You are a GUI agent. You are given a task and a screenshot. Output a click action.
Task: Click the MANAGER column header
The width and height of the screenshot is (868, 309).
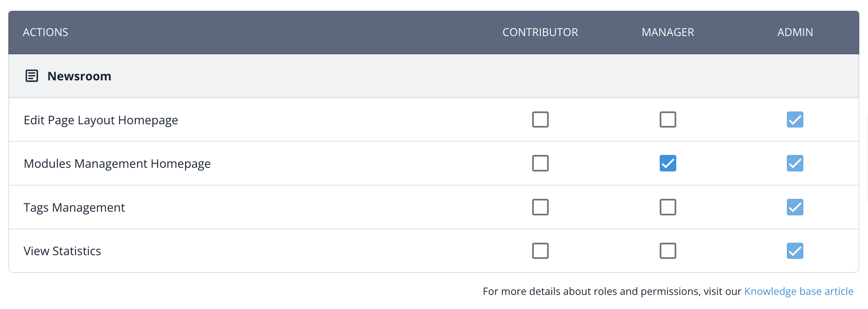click(x=668, y=32)
